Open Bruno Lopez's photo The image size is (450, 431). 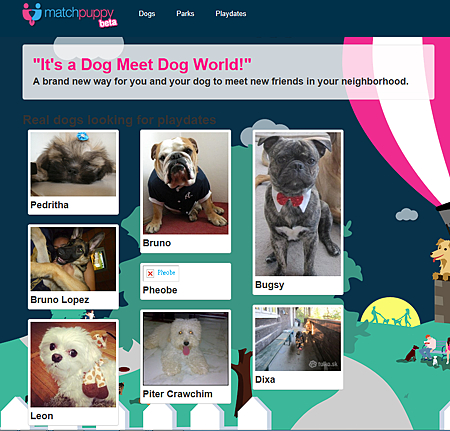point(73,259)
